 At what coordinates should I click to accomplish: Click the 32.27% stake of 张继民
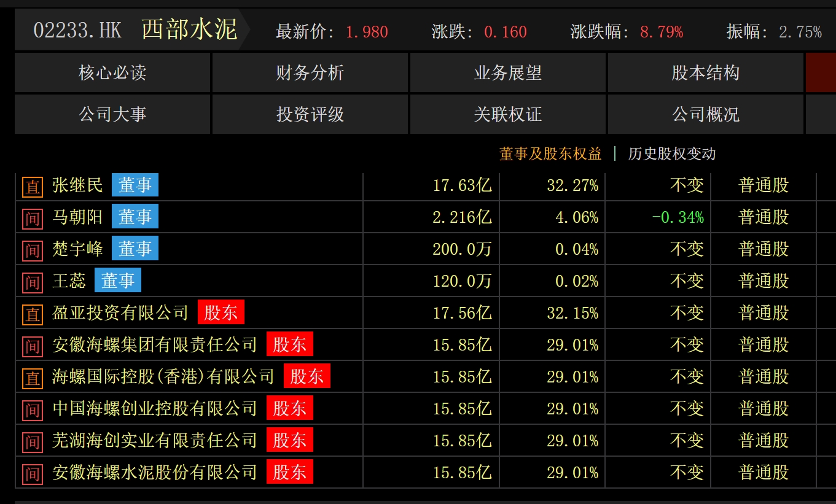point(572,185)
